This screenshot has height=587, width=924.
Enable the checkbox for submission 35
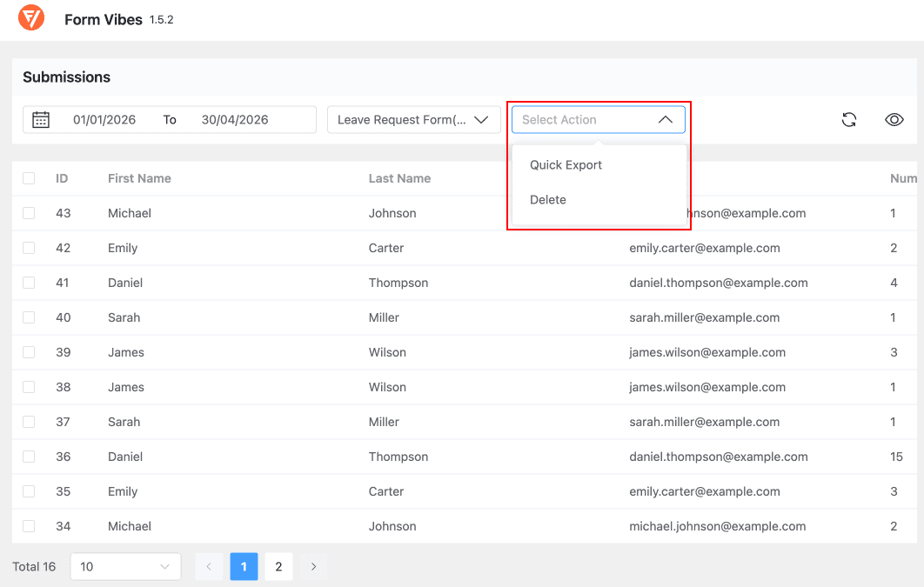pos(29,491)
